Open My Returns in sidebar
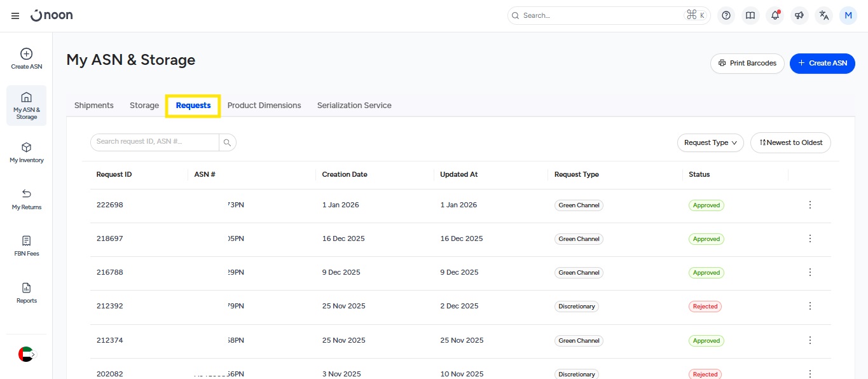Screen dimensions: 868x379 pyautogui.click(x=27, y=199)
